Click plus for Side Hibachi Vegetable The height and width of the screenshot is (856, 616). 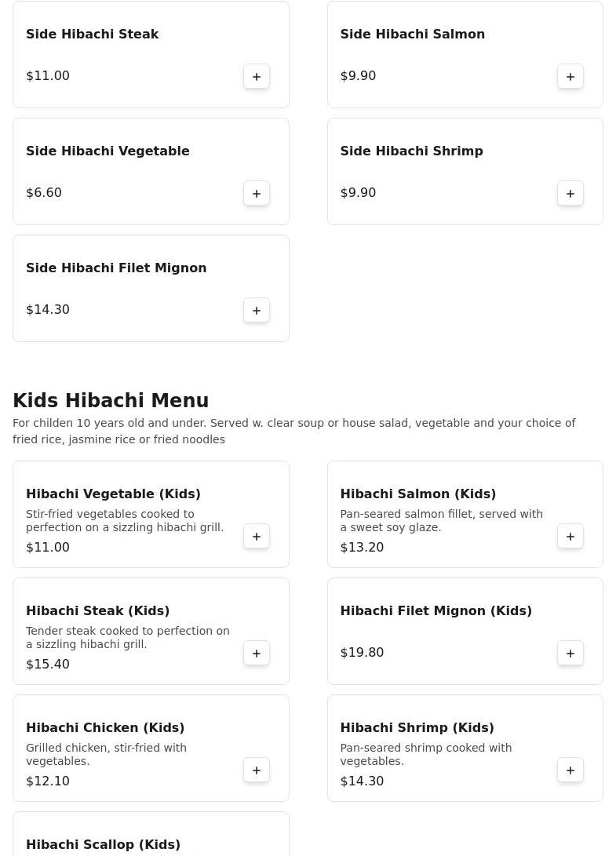(257, 193)
